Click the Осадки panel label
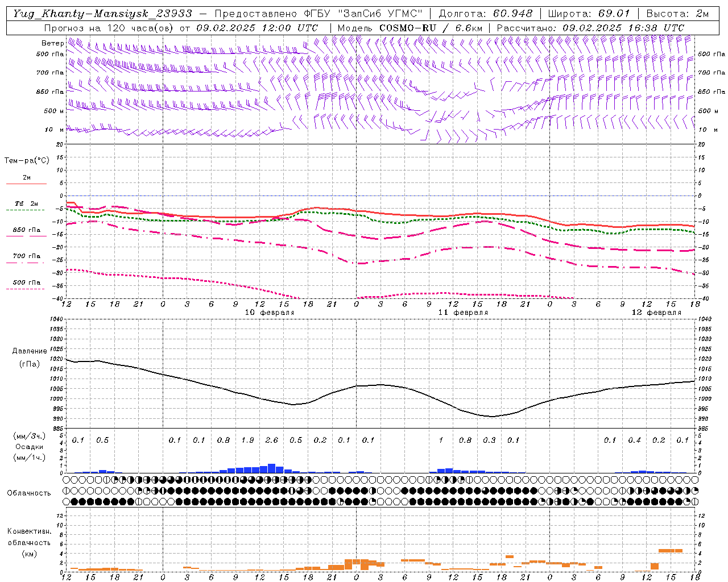The image size is (728, 582). coord(29,447)
